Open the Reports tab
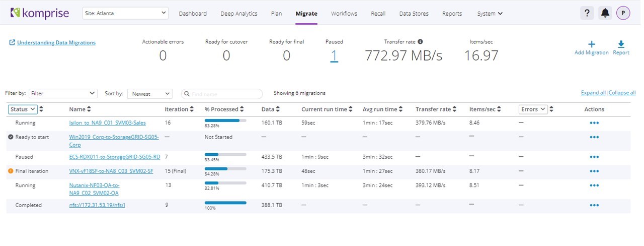Screen dimensions: 644x246 452,14
